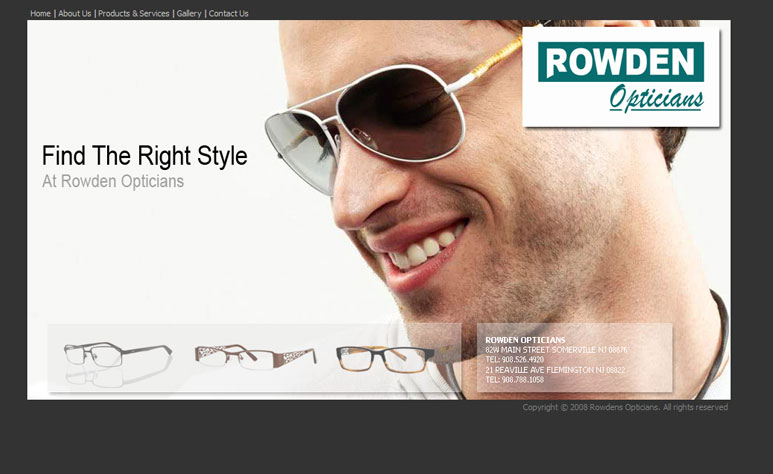Open the About Us page

point(74,14)
